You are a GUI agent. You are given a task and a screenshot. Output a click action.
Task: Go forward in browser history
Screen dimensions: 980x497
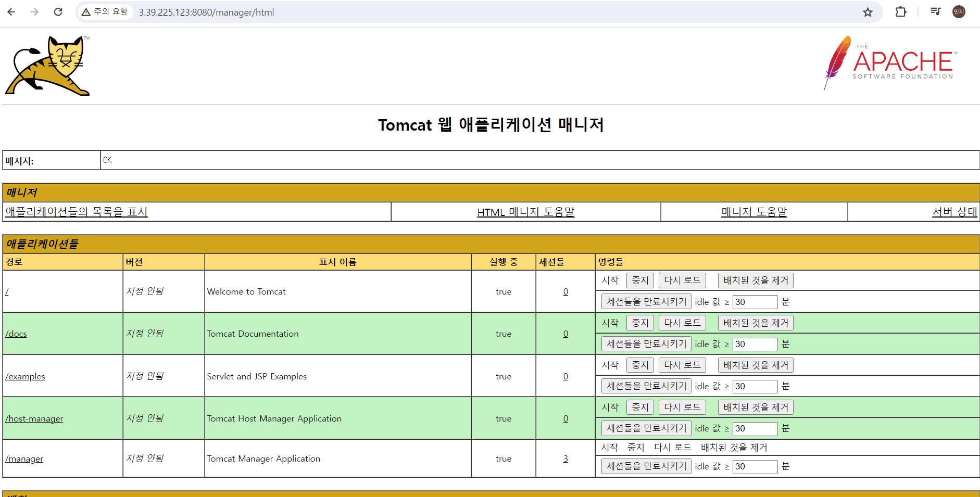point(34,12)
